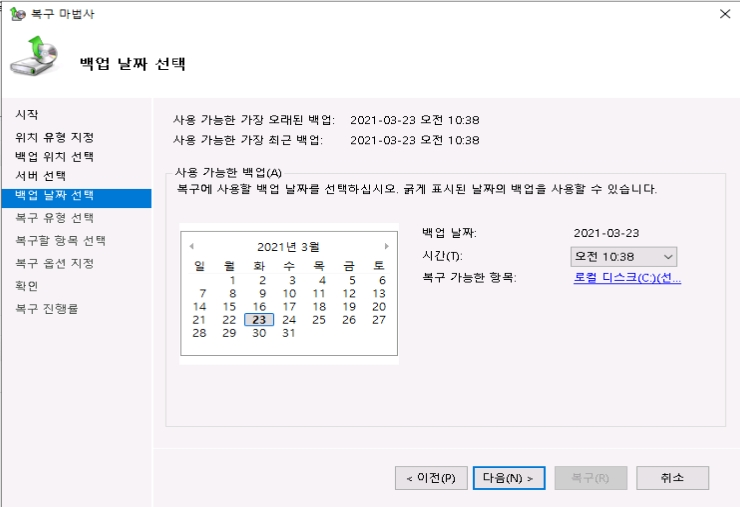740x507 pixels.
Task: Select March 4 in calendar
Action: 322,280
